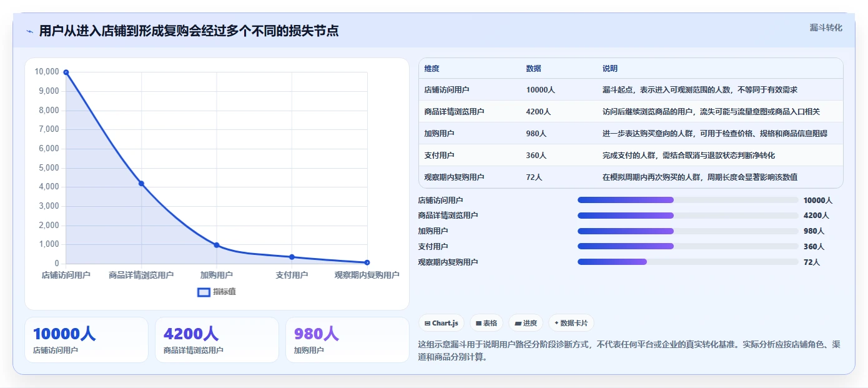Click table value 10000人
Screen dimensions: 868x388
click(541, 90)
